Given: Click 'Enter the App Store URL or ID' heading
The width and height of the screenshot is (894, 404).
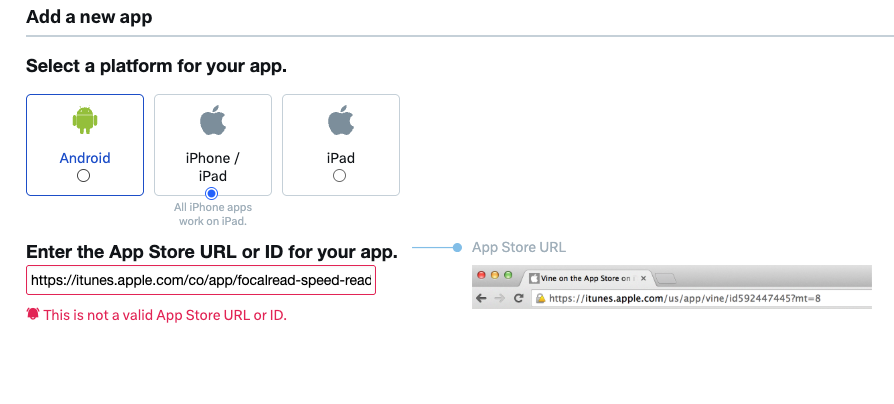Looking at the screenshot, I should tap(212, 251).
